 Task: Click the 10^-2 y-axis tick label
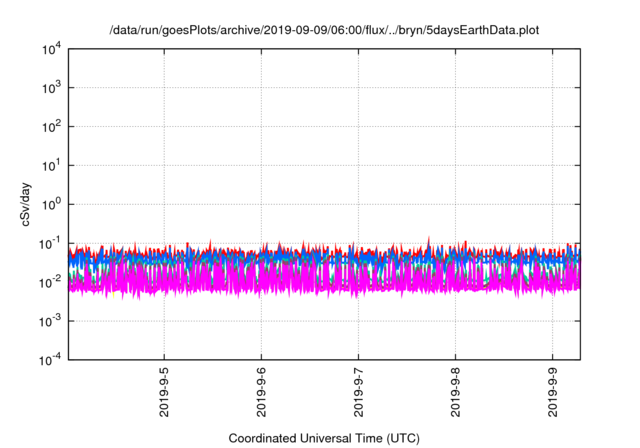click(x=50, y=282)
